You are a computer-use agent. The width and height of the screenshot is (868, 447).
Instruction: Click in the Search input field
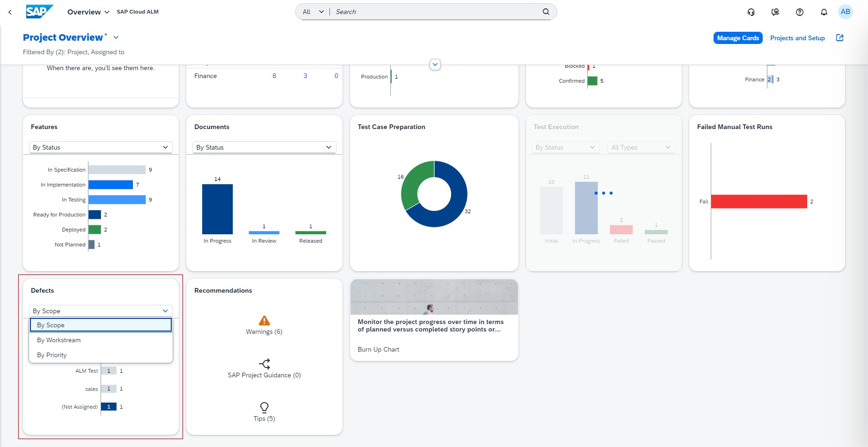tap(435, 12)
